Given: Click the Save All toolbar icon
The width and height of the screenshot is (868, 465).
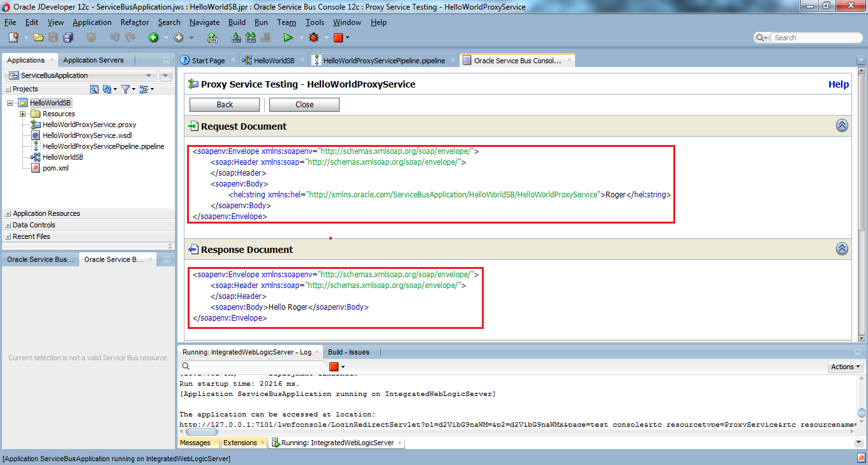Looking at the screenshot, I should (68, 38).
